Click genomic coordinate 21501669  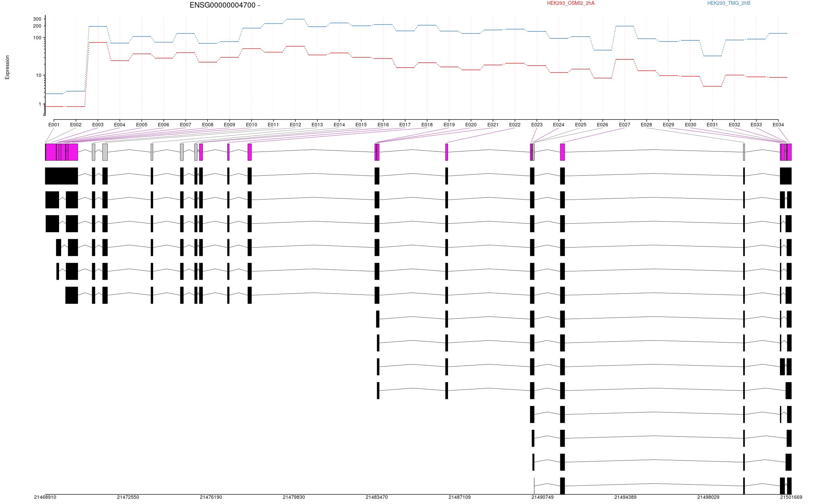click(791, 497)
